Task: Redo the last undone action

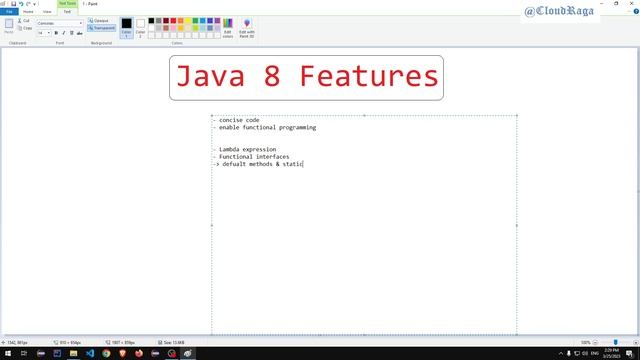Action: pyautogui.click(x=28, y=4)
